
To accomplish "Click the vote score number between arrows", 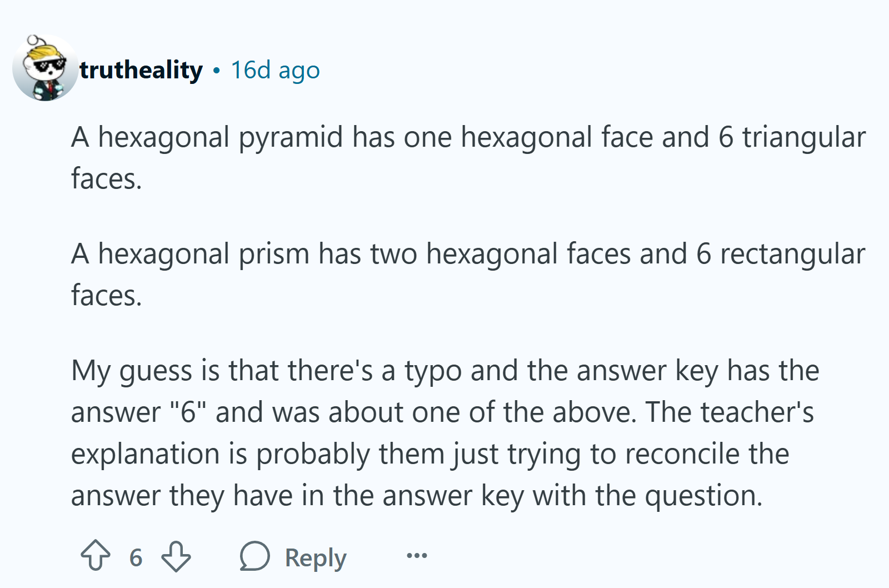I will click(x=136, y=557).
